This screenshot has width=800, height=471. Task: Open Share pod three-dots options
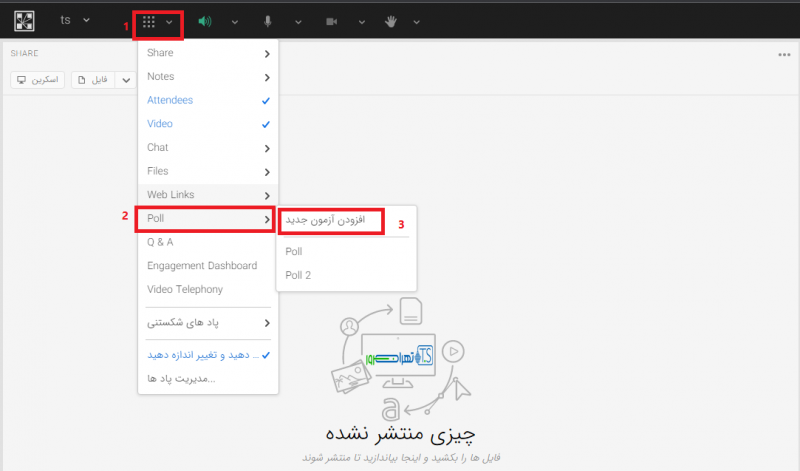pyautogui.click(x=784, y=55)
